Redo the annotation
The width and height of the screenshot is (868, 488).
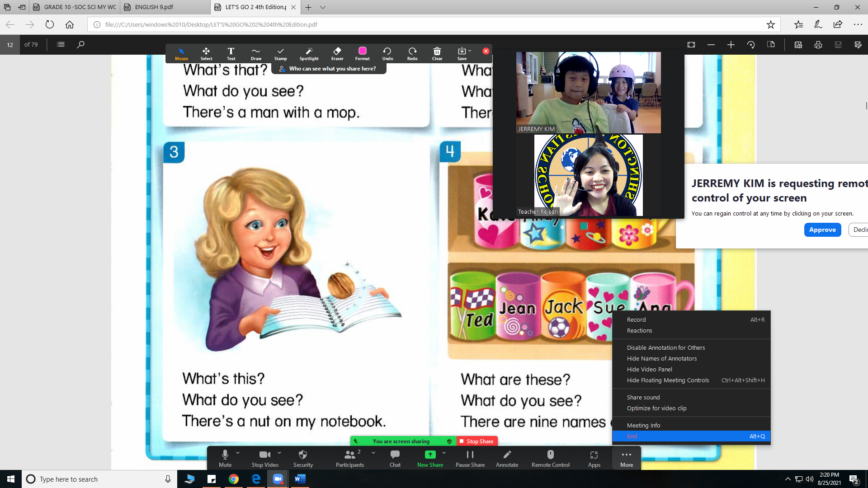[412, 53]
